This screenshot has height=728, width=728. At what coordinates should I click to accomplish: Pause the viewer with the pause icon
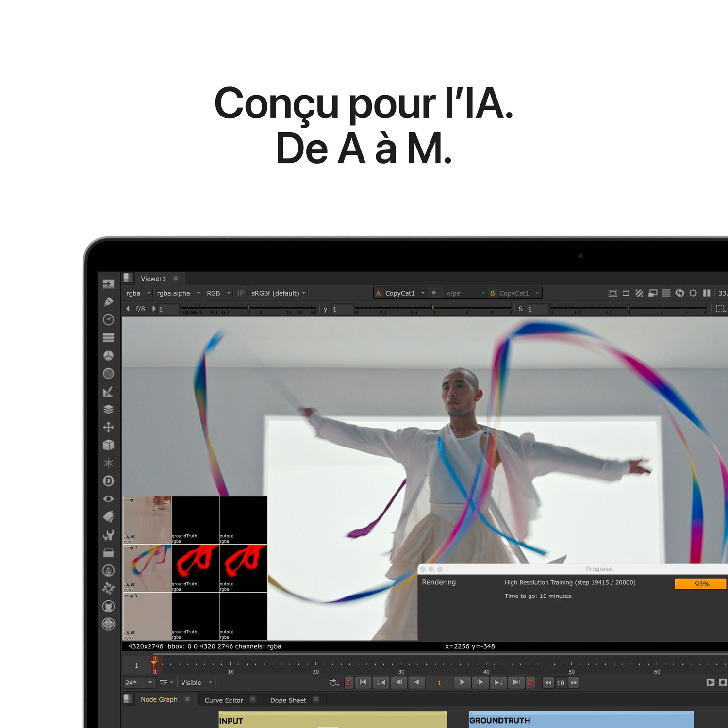(x=707, y=293)
